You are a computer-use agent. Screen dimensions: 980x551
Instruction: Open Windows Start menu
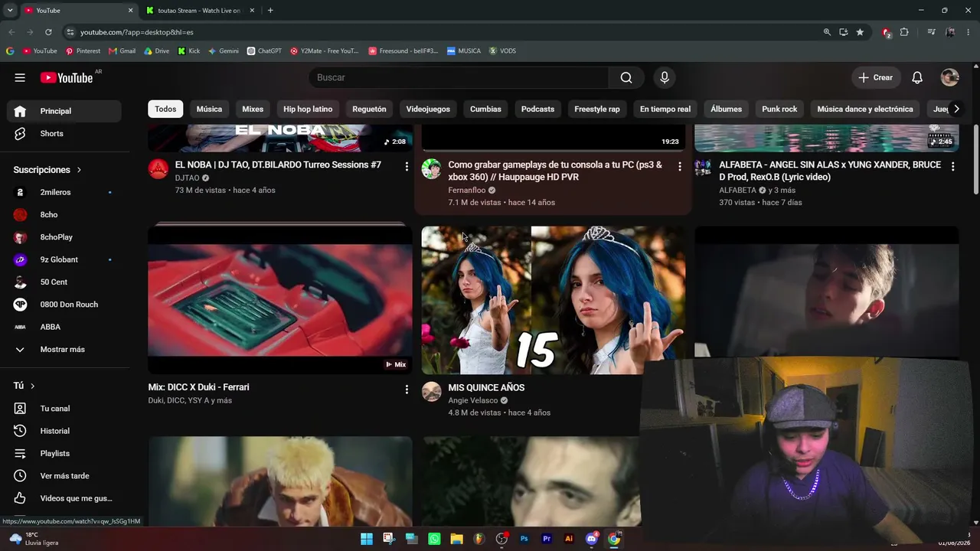(x=367, y=539)
